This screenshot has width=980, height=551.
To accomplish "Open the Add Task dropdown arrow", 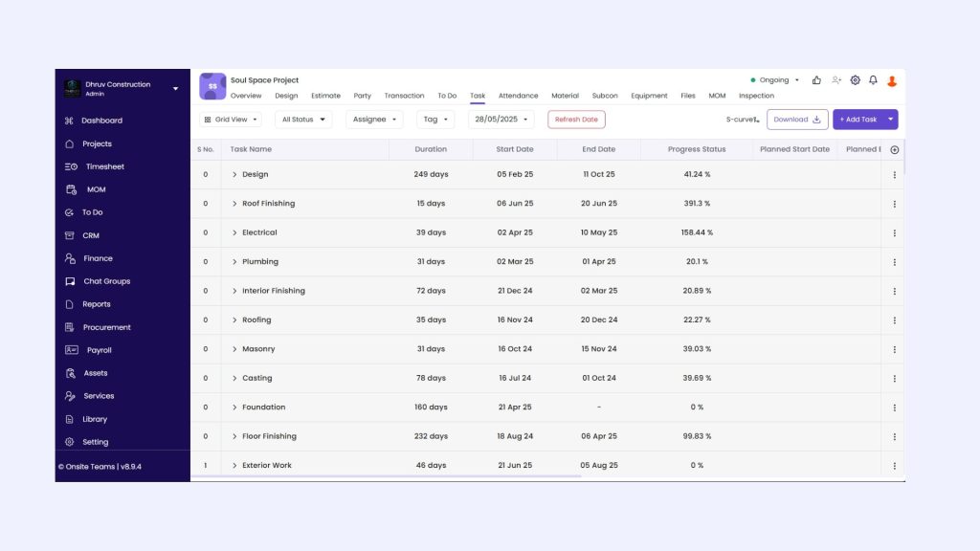I will click(x=891, y=120).
